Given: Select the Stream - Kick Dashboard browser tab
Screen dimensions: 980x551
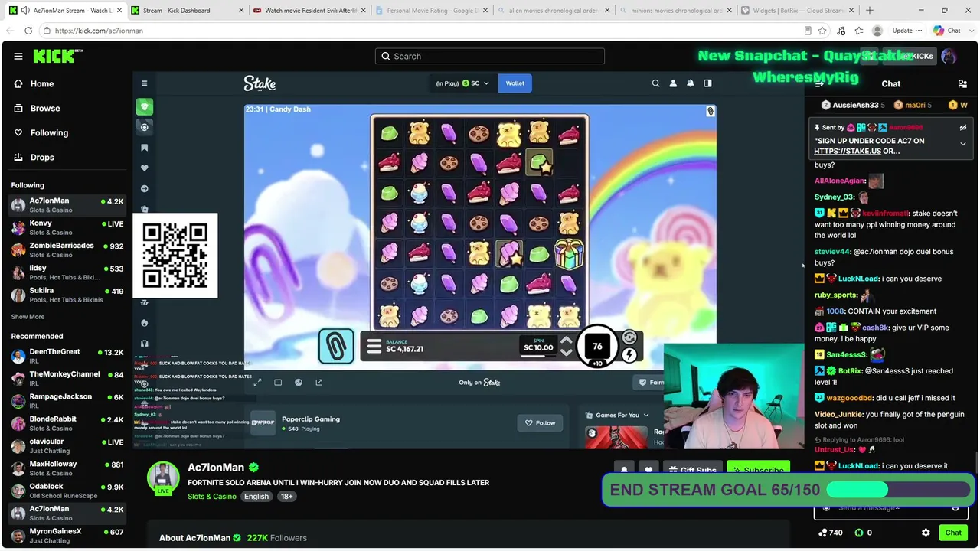Looking at the screenshot, I should pyautogui.click(x=186, y=11).
